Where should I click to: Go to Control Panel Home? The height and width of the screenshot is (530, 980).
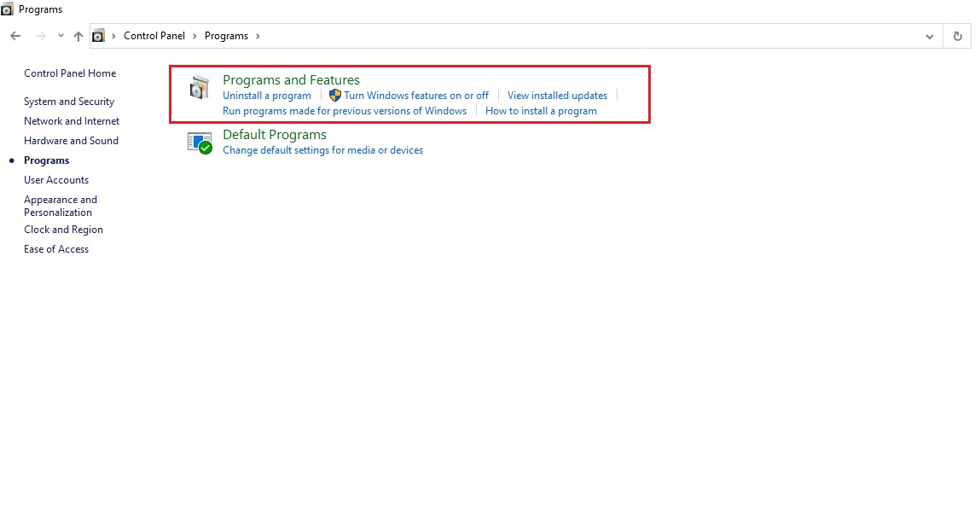click(x=70, y=73)
